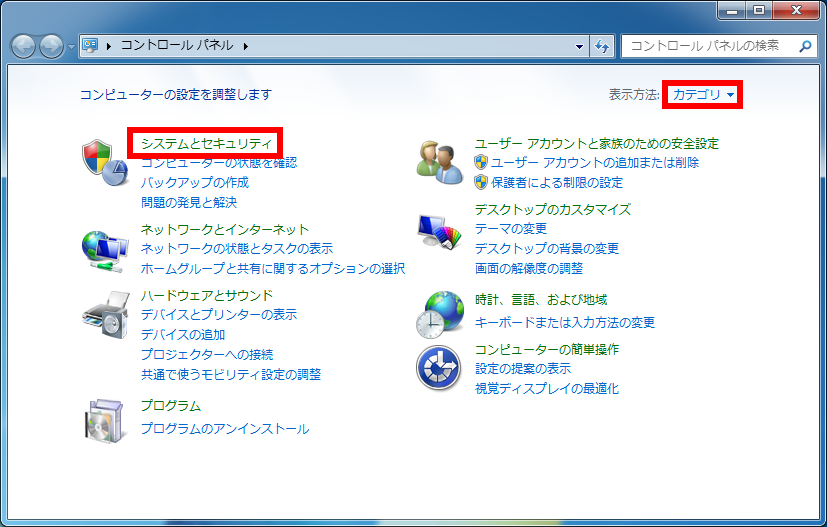Open 視覚ディスプレイの最適化 link
827x527 pixels.
[547, 388]
